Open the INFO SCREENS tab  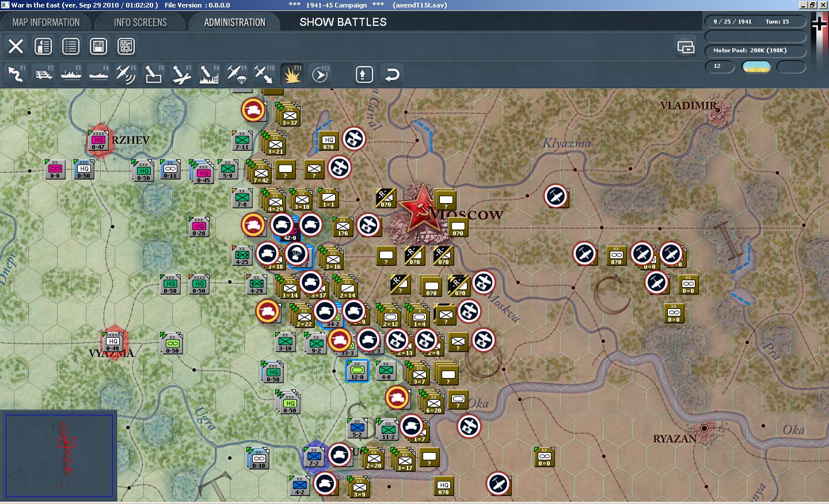point(140,22)
